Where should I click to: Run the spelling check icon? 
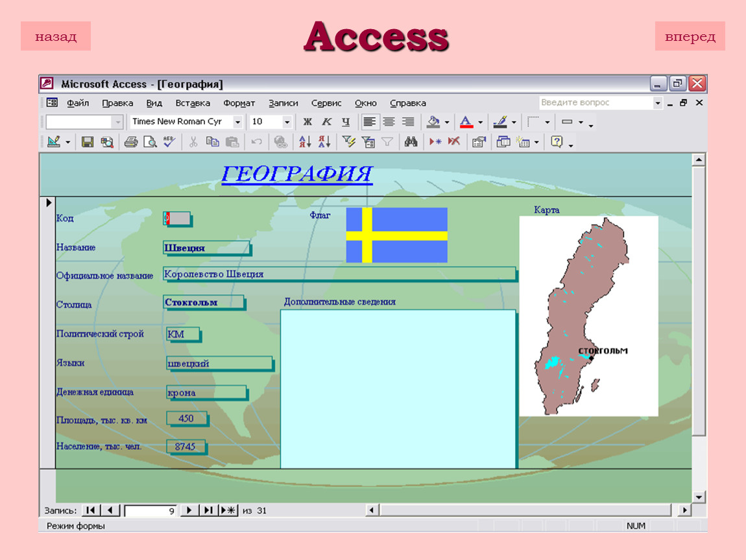169,142
